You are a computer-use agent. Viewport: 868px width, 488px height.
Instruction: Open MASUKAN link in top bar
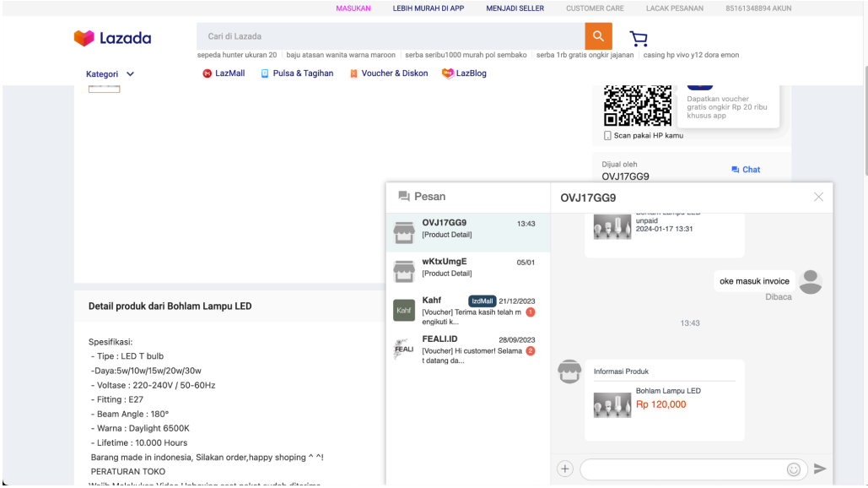(x=353, y=8)
